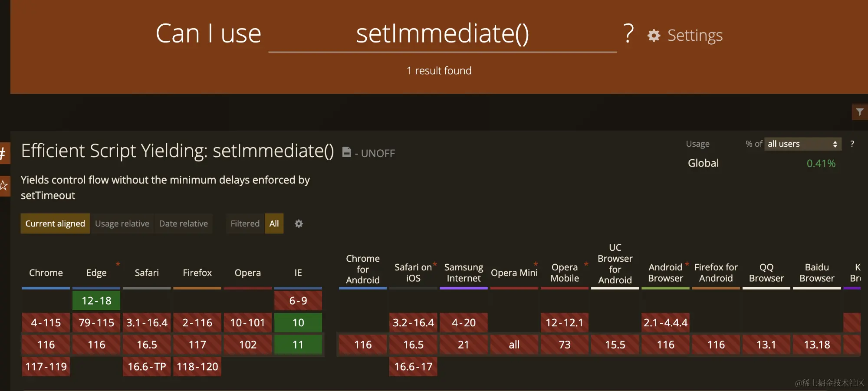The height and width of the screenshot is (391, 868).
Task: Open the filter funnel icon
Action: point(859,112)
